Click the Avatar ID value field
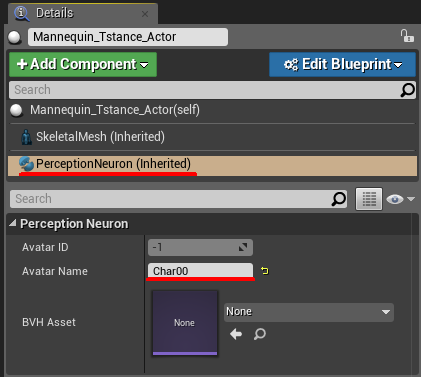Viewport: 421px width, 377px height. [x=200, y=247]
